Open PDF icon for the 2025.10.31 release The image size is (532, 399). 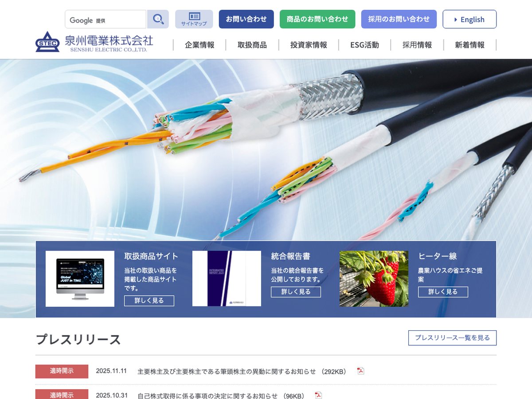click(318, 395)
